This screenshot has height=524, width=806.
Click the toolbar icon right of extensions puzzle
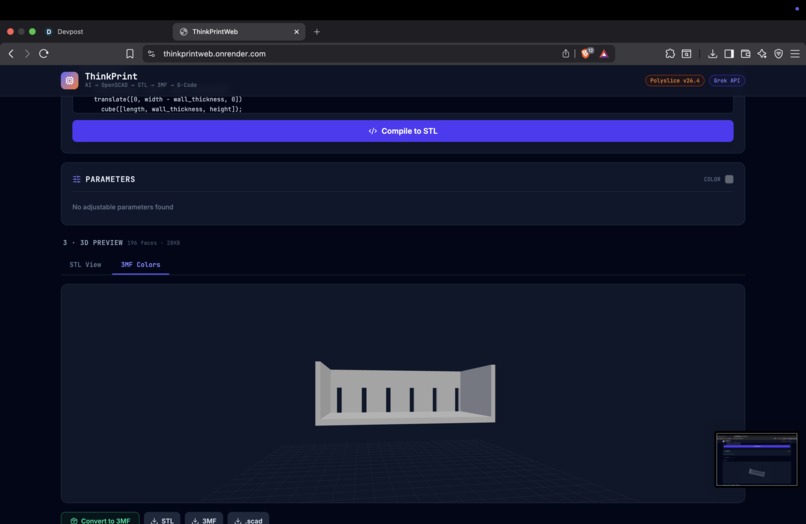pyautogui.click(x=686, y=53)
